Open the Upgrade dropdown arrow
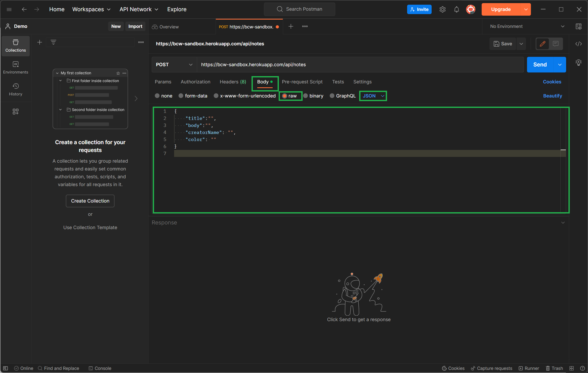This screenshot has height=373, width=588. coord(526,9)
